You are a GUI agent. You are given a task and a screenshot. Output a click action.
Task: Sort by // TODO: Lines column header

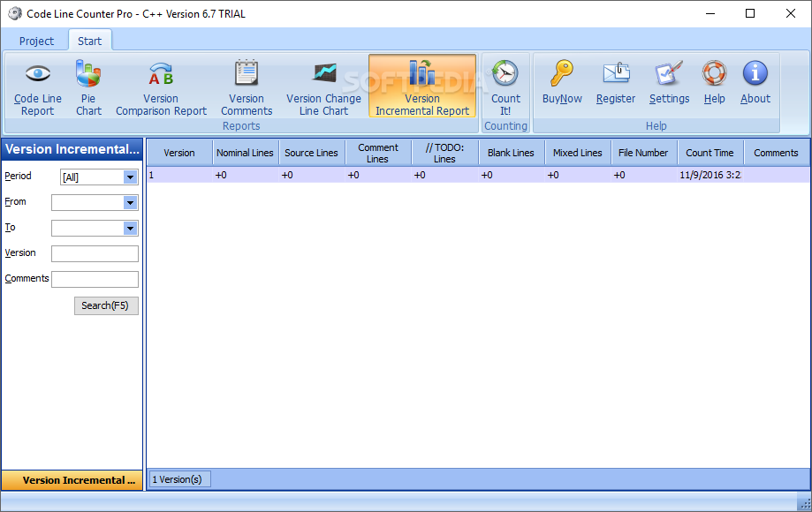(444, 153)
